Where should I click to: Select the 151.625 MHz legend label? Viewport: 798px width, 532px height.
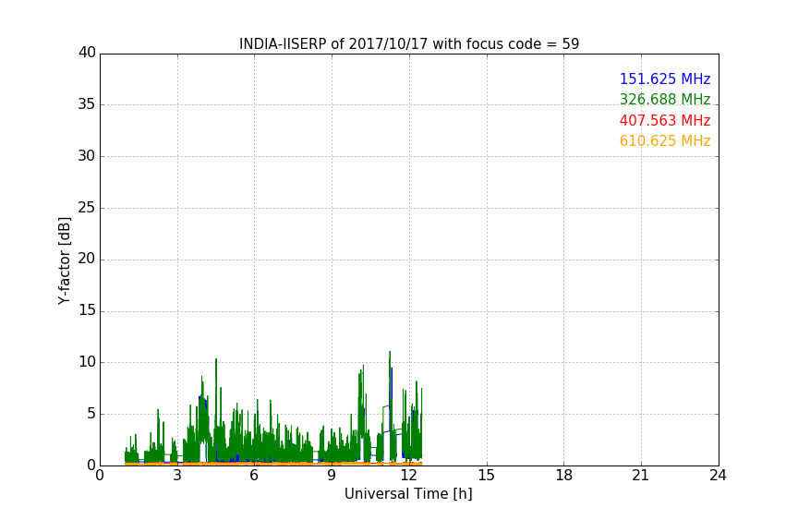665,79
